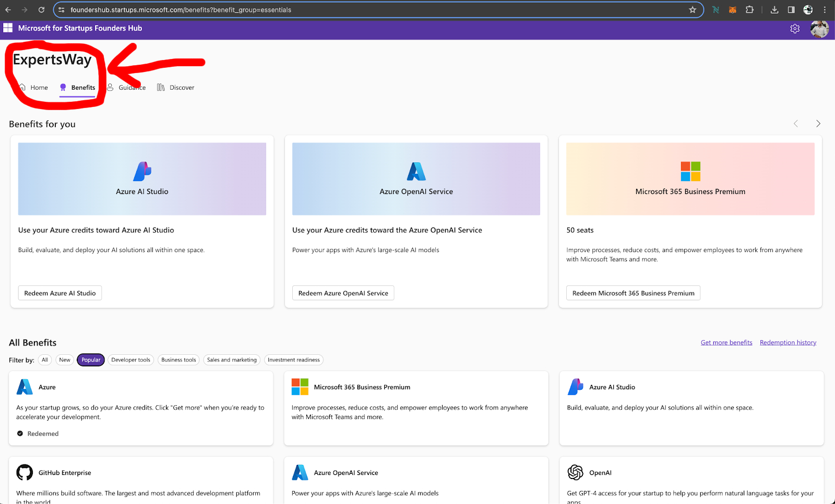Open the browser downloads icon
Screen dimensions: 835x504
(x=774, y=10)
